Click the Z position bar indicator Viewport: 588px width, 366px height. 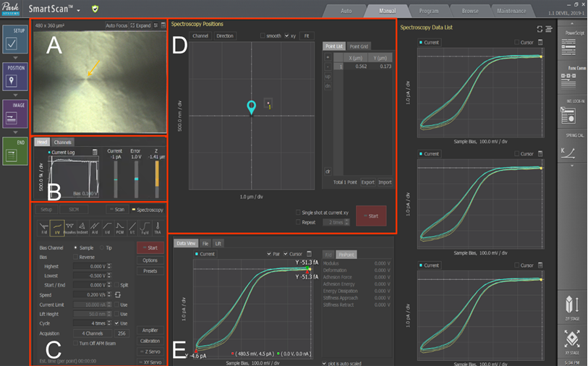[x=157, y=179]
